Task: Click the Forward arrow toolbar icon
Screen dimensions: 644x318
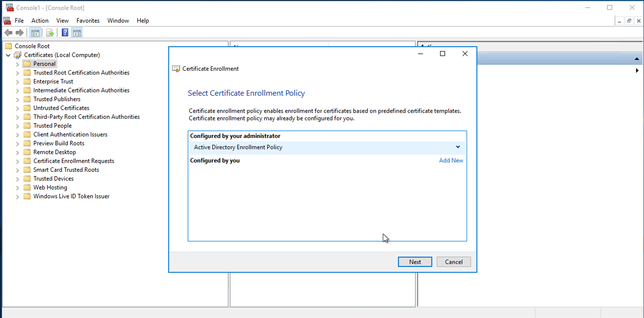Action: 20,33
